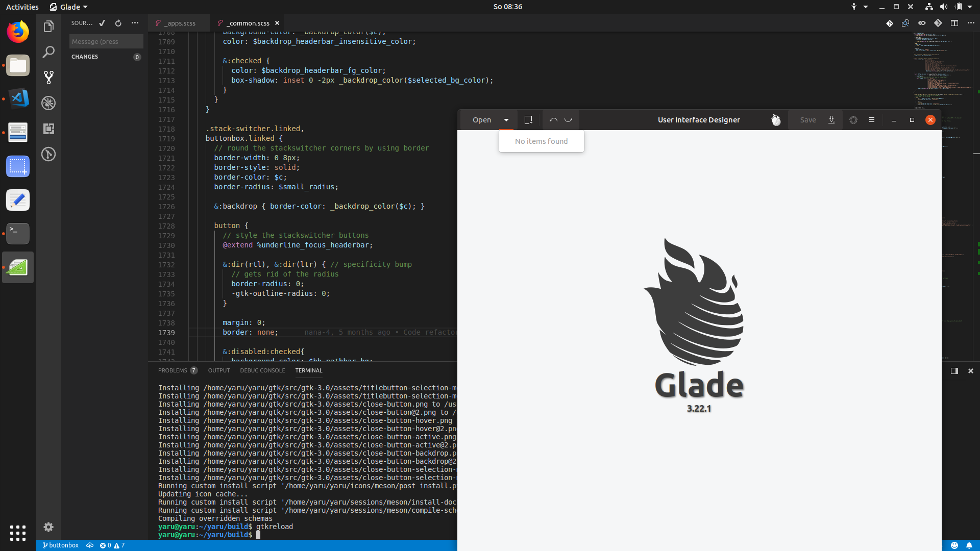
Task: Toggle panel position maximize icon
Action: click(x=954, y=371)
